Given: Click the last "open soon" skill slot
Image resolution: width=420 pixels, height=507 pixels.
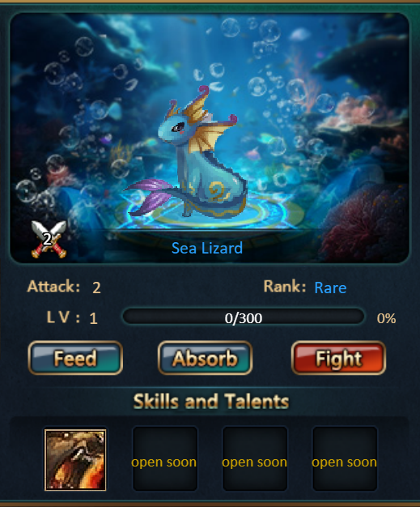Looking at the screenshot, I should coord(345,458).
